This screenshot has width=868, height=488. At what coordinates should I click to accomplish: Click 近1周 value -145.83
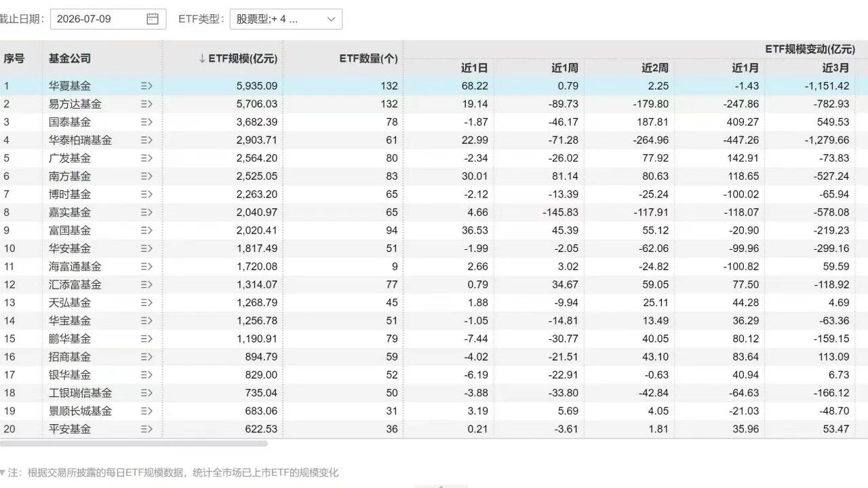(560, 212)
